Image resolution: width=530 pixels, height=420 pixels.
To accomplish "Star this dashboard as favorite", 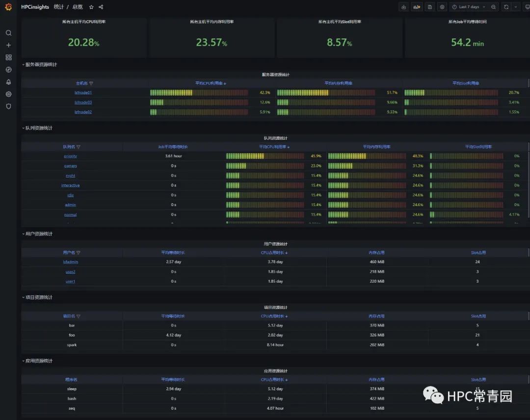I will click(91, 7).
